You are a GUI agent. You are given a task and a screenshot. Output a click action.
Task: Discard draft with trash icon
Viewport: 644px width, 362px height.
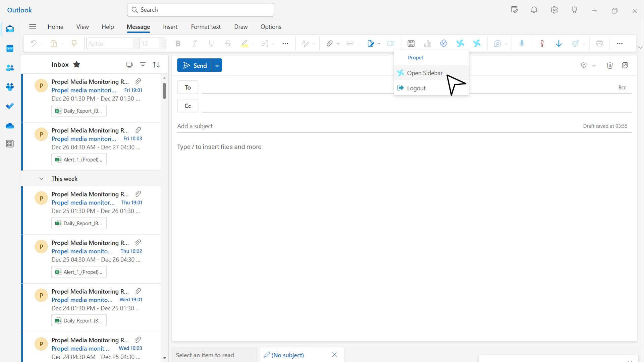pyautogui.click(x=610, y=65)
